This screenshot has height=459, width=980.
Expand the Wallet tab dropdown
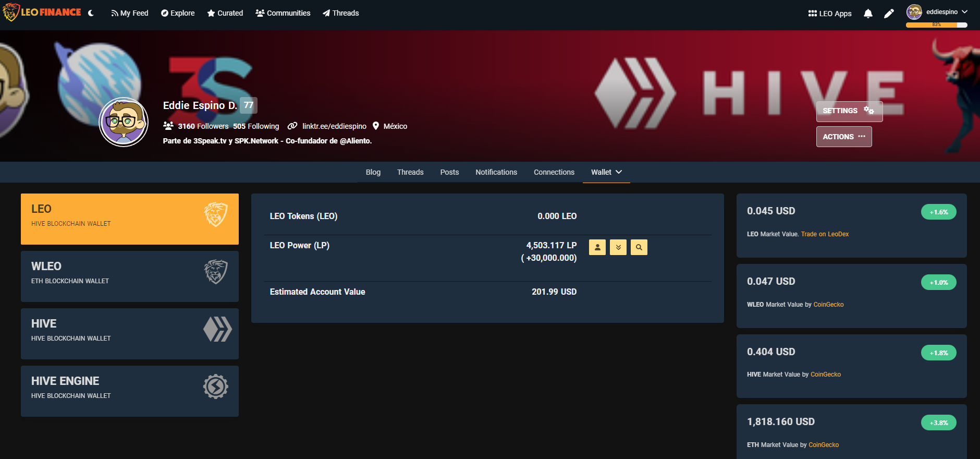click(606, 172)
